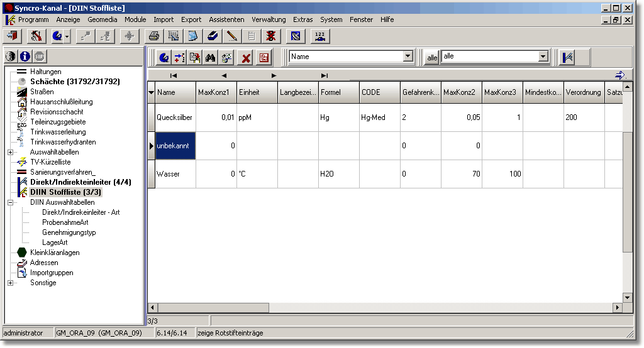
Task: Click the exit door icon in toolbar
Action: 13,36
